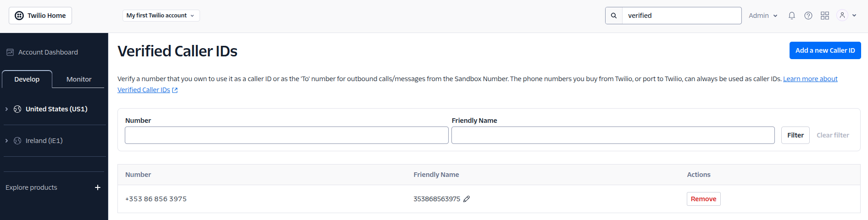The width and height of the screenshot is (868, 220).
Task: Edit friendly name with pencil icon
Action: tap(467, 199)
